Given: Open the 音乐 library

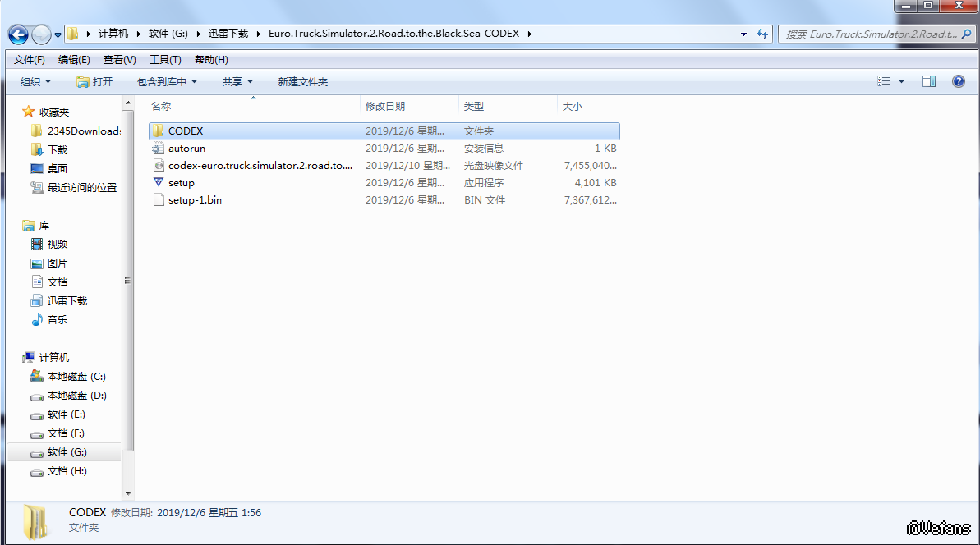Looking at the screenshot, I should [x=49, y=319].
